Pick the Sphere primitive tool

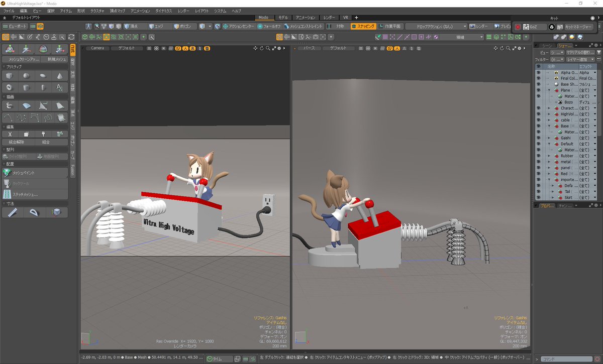coord(26,76)
